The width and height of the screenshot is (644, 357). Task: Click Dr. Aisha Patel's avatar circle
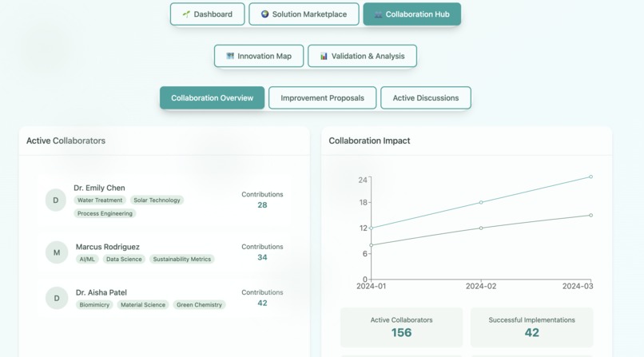point(57,298)
